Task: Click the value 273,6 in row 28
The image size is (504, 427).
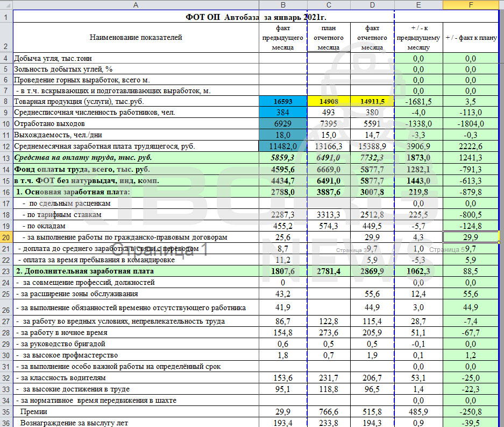Action: point(329,332)
